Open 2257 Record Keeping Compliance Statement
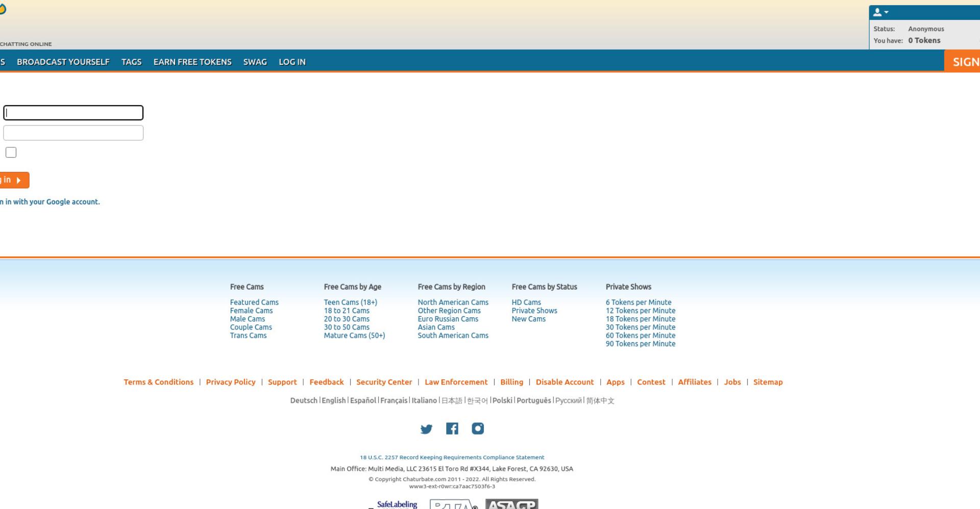The height and width of the screenshot is (509, 980). pos(452,457)
